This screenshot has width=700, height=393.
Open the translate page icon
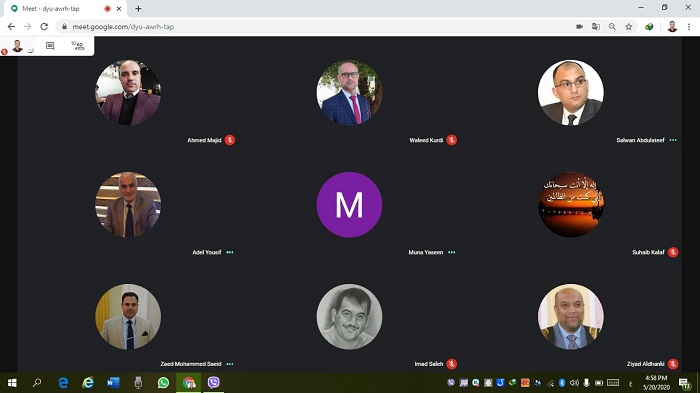tap(596, 27)
